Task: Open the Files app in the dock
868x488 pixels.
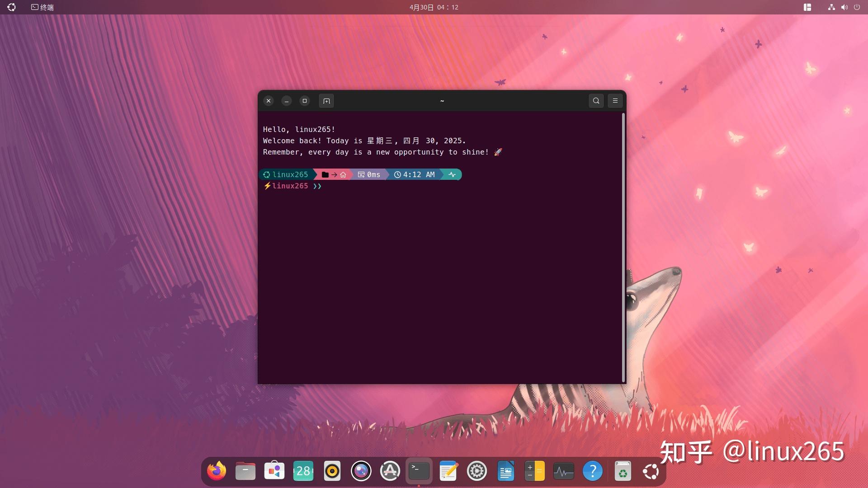Action: (x=245, y=471)
